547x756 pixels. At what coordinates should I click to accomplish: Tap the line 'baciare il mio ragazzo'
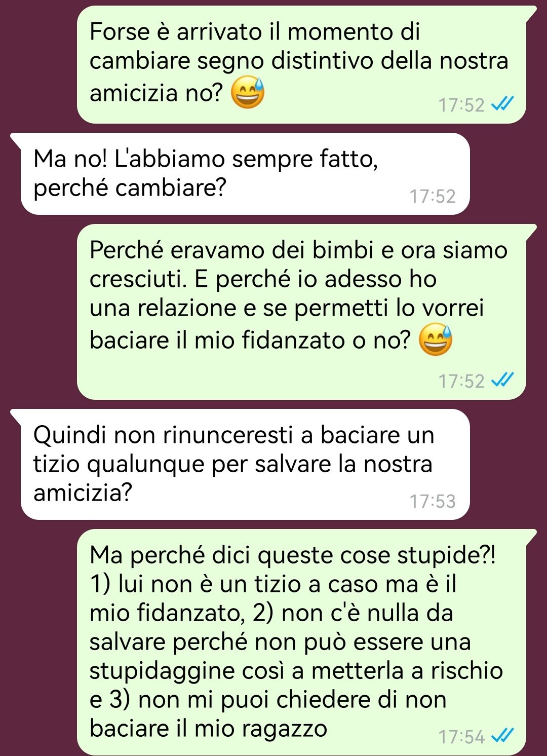(208, 729)
